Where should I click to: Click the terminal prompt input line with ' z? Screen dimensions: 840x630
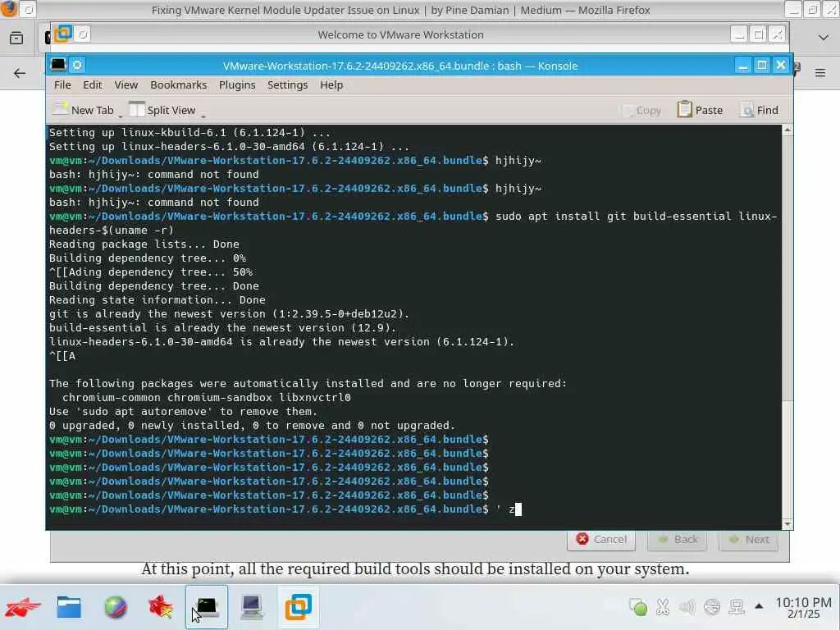click(x=285, y=509)
